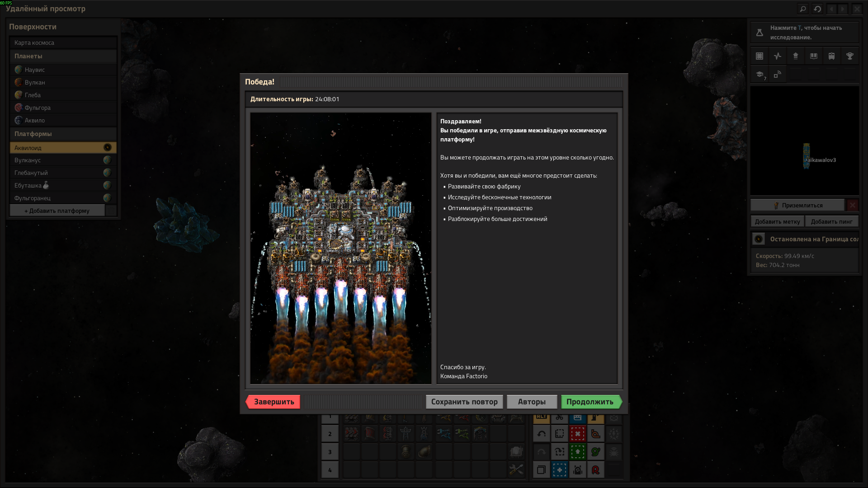The image size is (868, 488).
Task: Select the green upgrade planner tool
Action: pyautogui.click(x=577, y=452)
